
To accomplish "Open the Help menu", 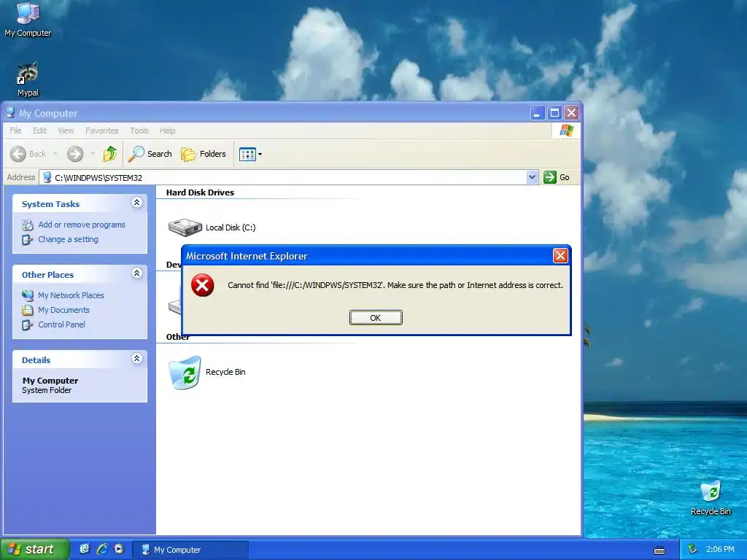I will (x=167, y=131).
